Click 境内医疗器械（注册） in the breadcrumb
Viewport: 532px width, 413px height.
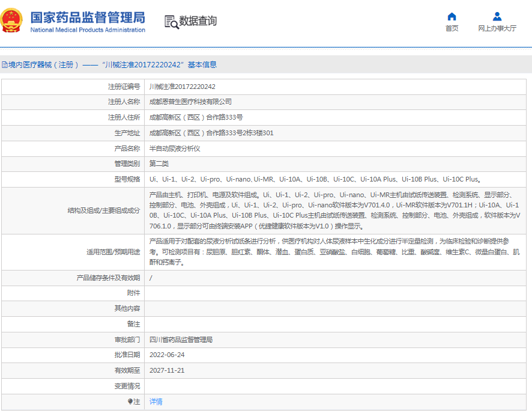[44, 65]
